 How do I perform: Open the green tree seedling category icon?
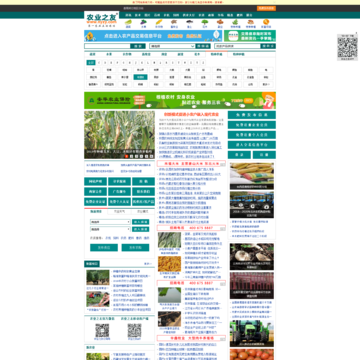coord(205,23)
